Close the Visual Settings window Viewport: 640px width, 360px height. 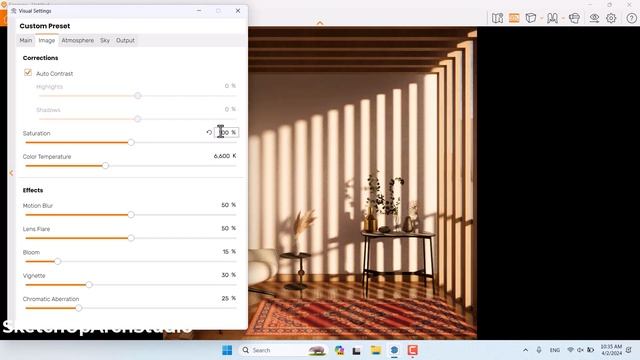[x=238, y=11]
